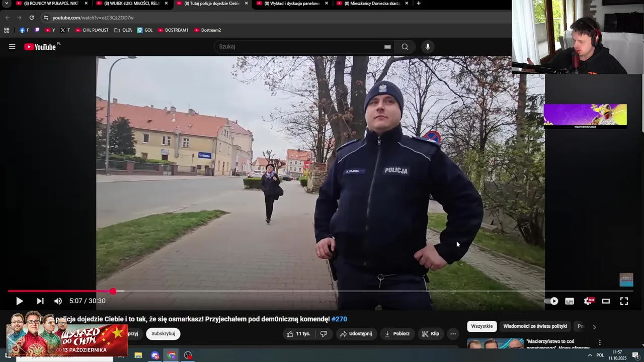The width and height of the screenshot is (644, 362).
Task: Start voice search with microphone icon
Action: pos(428,47)
